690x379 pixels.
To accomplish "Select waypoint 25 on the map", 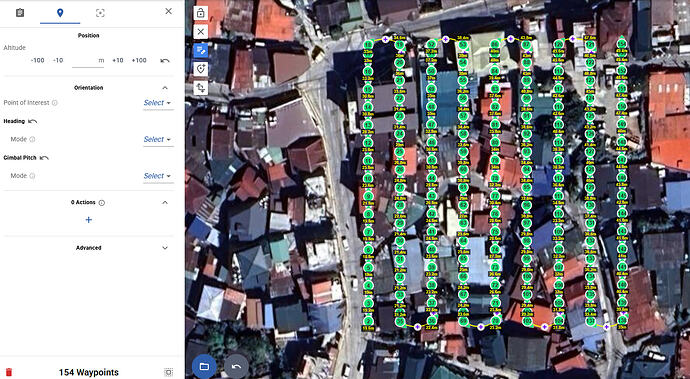I will point(400,152).
